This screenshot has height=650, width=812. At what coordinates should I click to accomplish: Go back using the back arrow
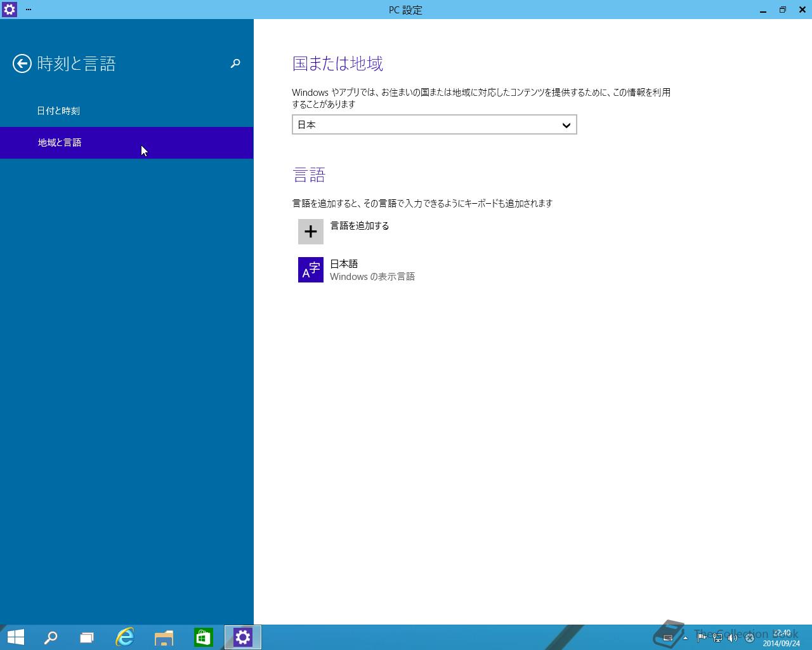click(22, 63)
